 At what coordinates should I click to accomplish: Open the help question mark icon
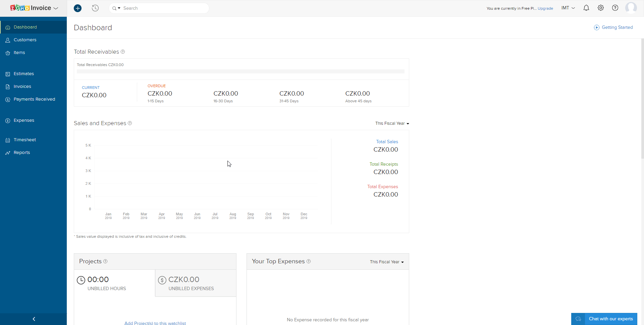point(615,8)
